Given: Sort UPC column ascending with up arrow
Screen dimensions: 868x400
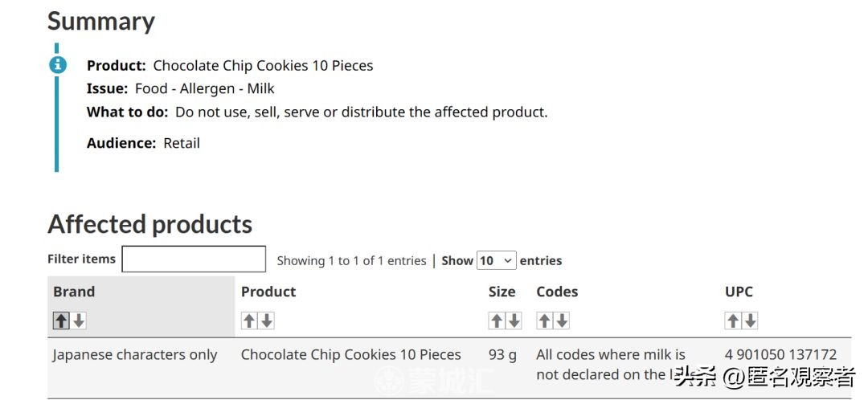Looking at the screenshot, I should [733, 320].
